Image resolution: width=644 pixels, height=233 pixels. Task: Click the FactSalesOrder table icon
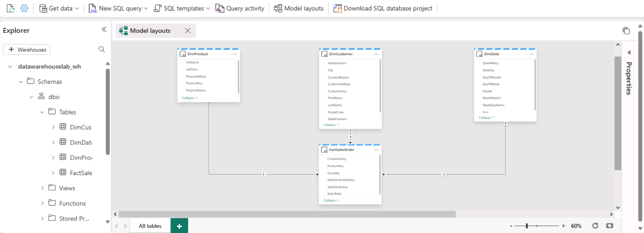click(324, 150)
